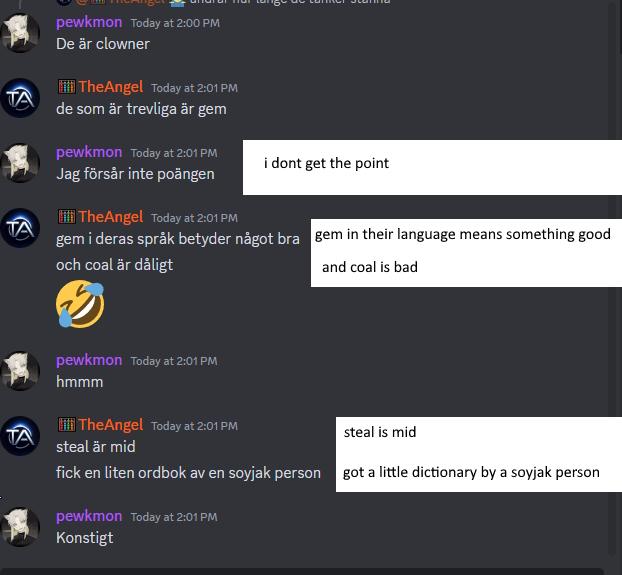
Task: Open pewkmon username above "De är clowner"
Action: [x=89, y=22]
